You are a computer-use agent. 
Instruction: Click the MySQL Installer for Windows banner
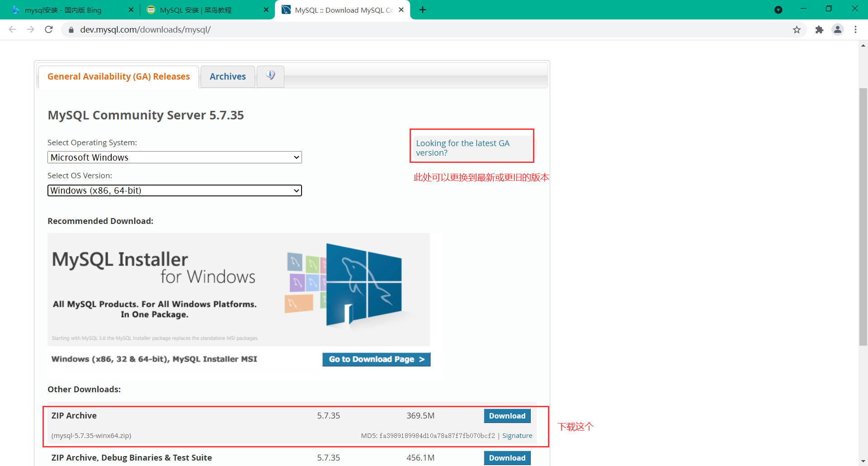click(239, 290)
